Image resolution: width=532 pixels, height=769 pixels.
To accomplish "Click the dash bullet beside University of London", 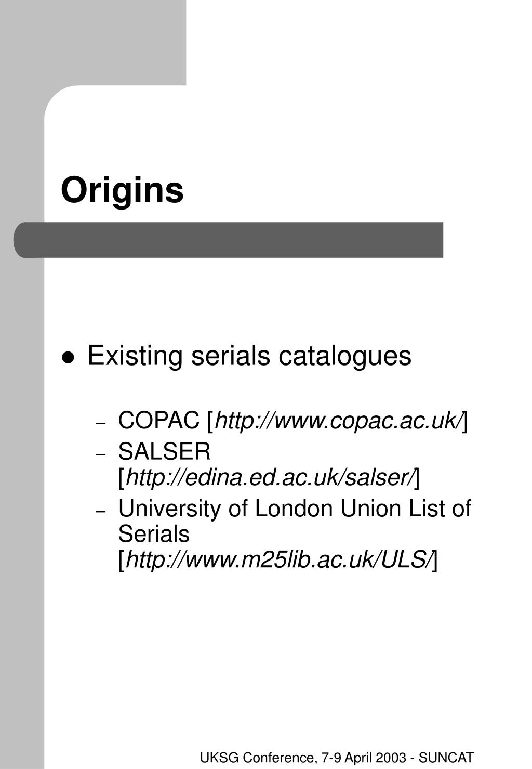I will tap(101, 512).
